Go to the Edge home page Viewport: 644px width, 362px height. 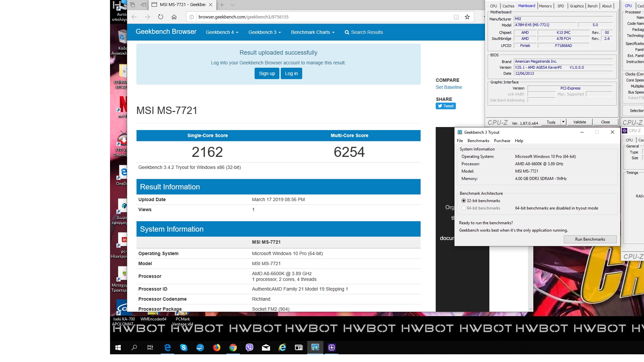(x=174, y=17)
